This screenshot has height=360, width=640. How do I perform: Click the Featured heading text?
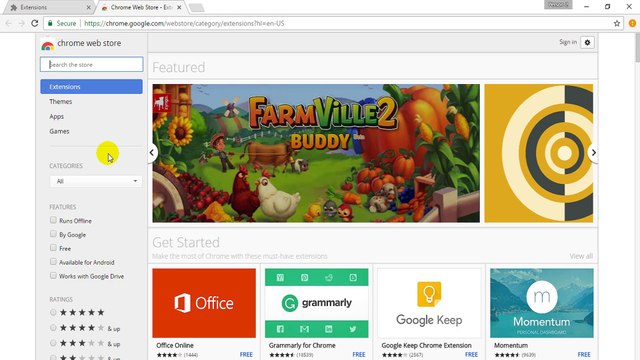179,67
